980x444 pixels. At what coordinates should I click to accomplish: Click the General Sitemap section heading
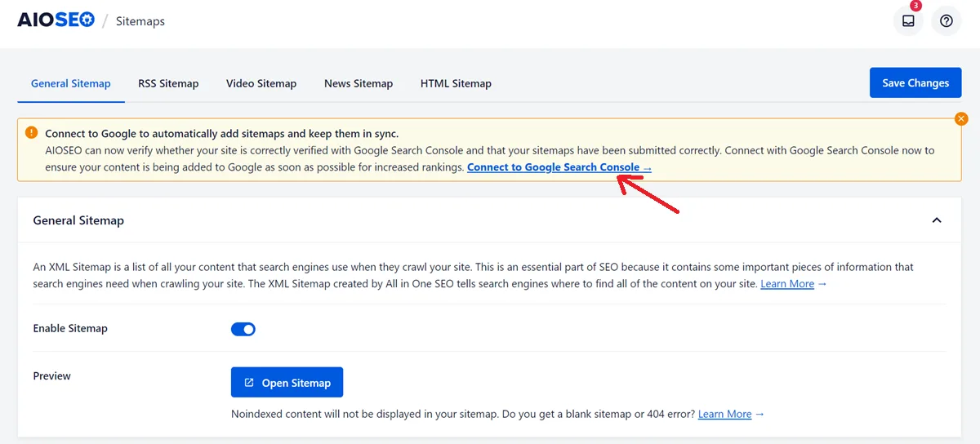click(78, 220)
